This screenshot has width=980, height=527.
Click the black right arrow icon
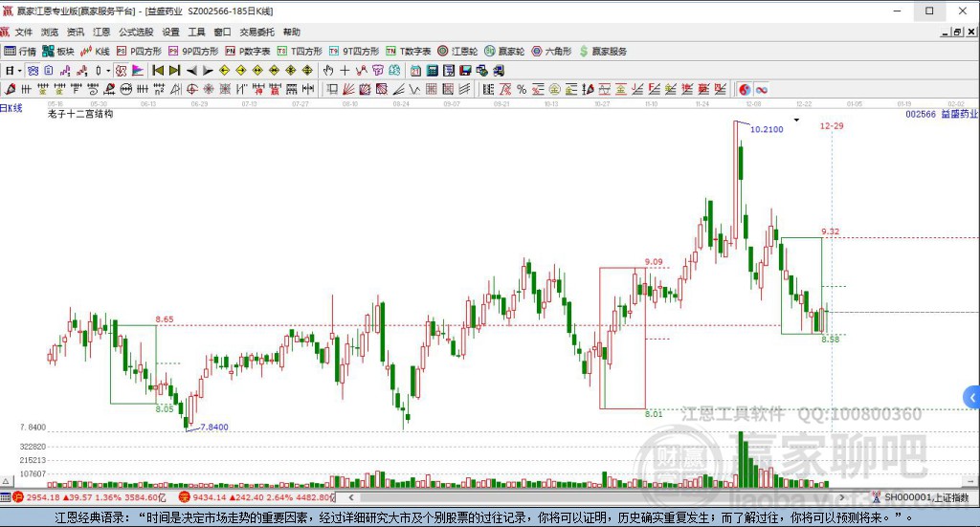coord(208,71)
